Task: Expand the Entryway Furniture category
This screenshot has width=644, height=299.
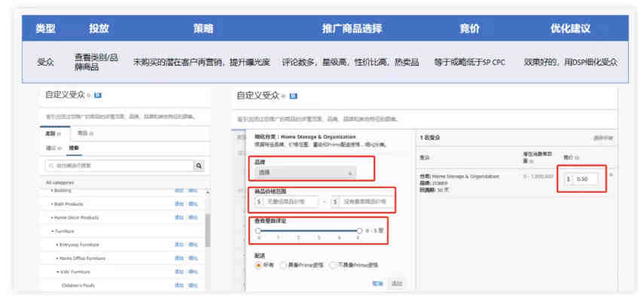Action: (57, 245)
